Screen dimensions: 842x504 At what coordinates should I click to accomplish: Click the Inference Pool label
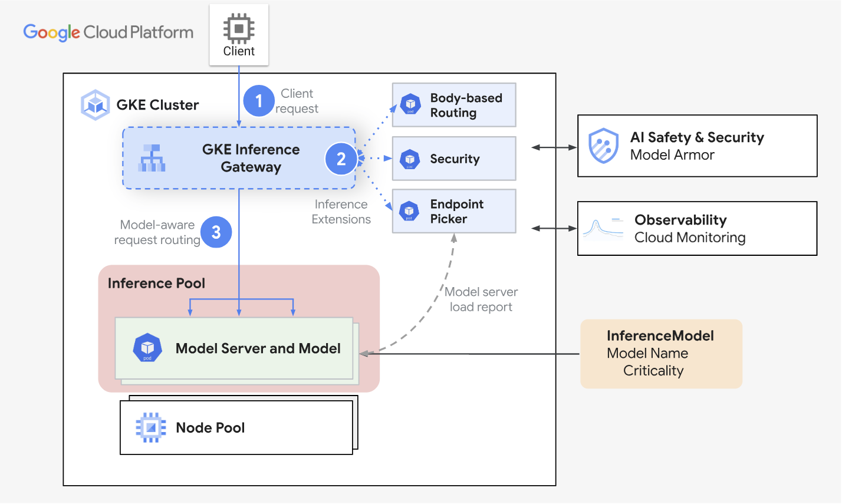pos(156,283)
